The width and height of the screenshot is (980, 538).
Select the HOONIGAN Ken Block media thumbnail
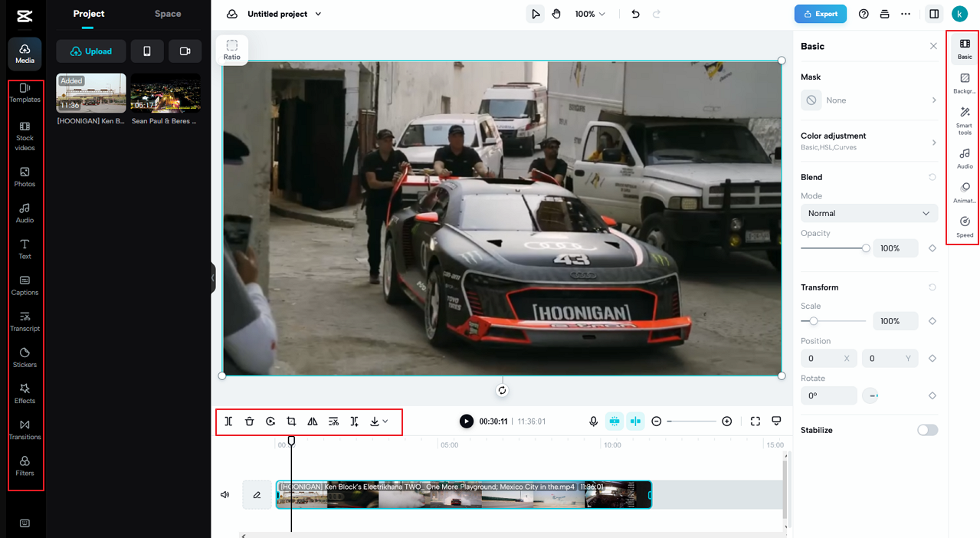pyautogui.click(x=91, y=93)
